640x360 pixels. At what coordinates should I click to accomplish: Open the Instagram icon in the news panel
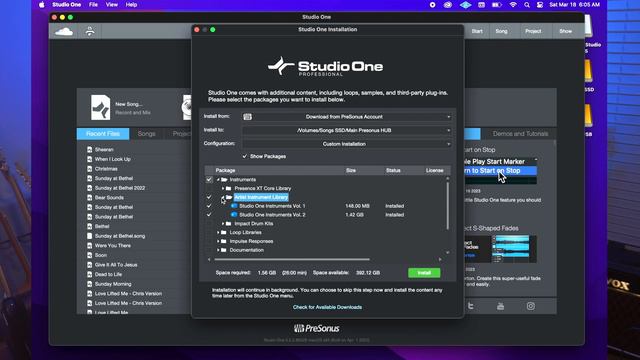(530, 306)
